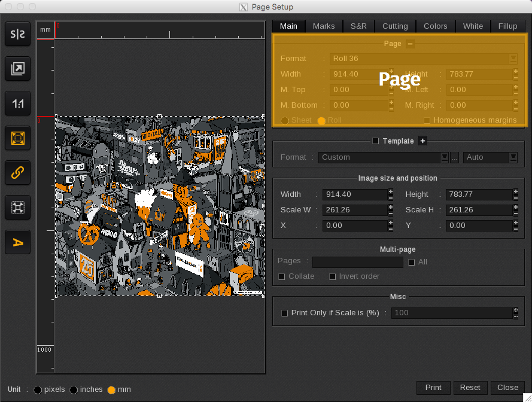Switch to the Marks tab
Viewport: 532px width, 402px height.
coord(324,26)
